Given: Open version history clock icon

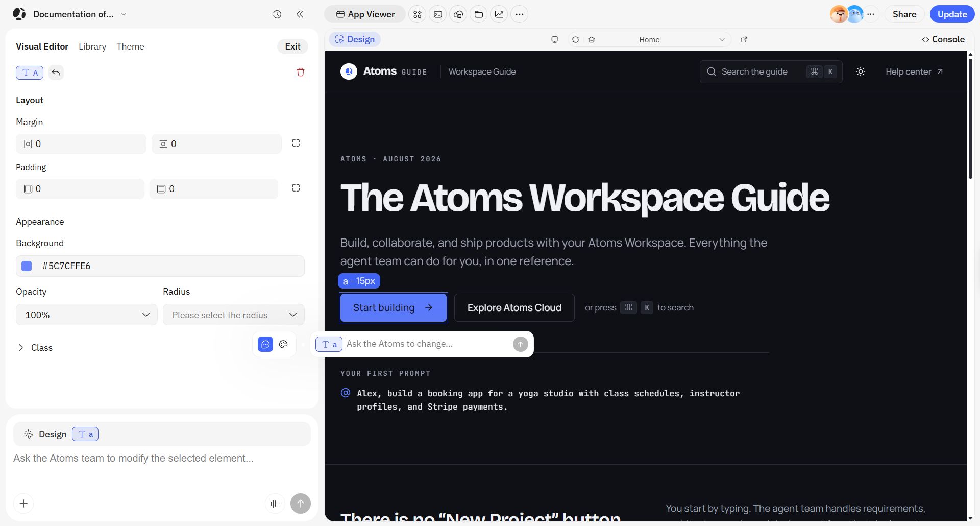Looking at the screenshot, I should (x=277, y=14).
